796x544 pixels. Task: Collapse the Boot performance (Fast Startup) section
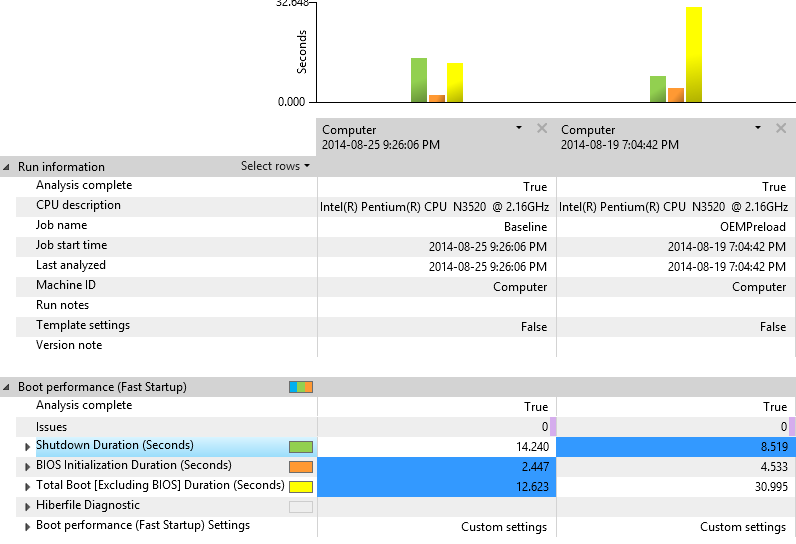(7, 387)
